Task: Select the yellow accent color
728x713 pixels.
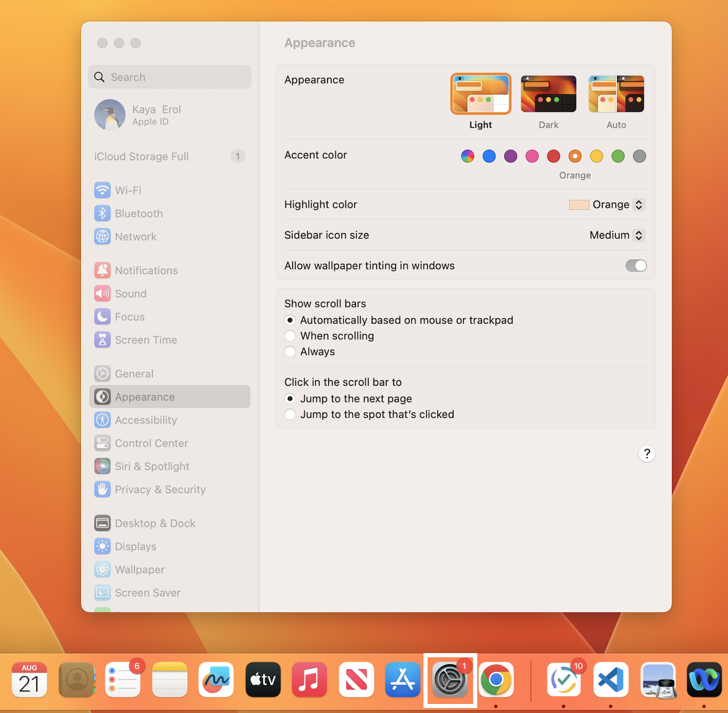Action: tap(597, 156)
